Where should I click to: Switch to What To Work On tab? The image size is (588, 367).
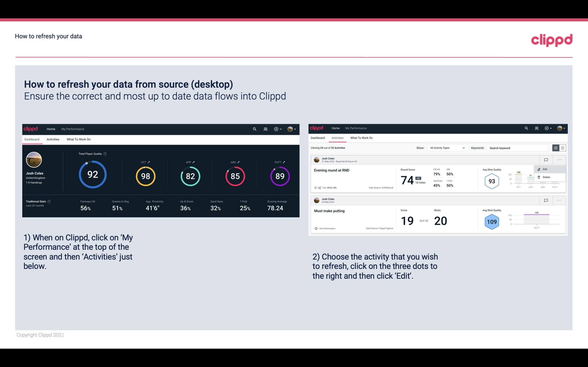click(78, 139)
